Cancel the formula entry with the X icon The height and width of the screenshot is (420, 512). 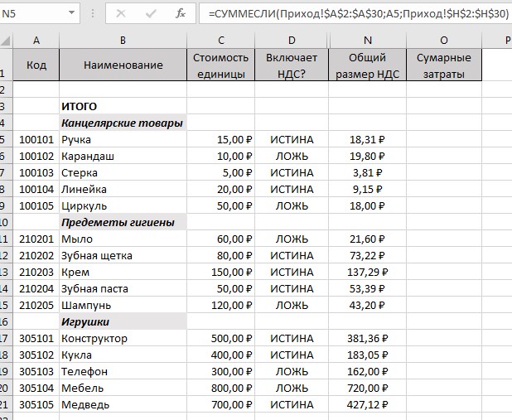point(121,13)
